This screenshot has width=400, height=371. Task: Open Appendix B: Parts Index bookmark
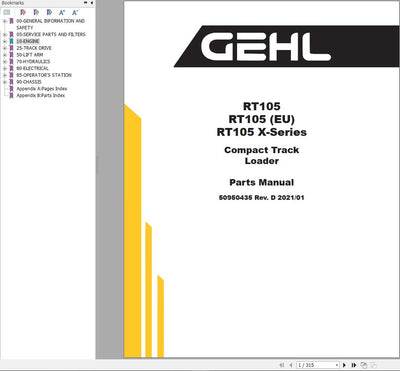40,95
